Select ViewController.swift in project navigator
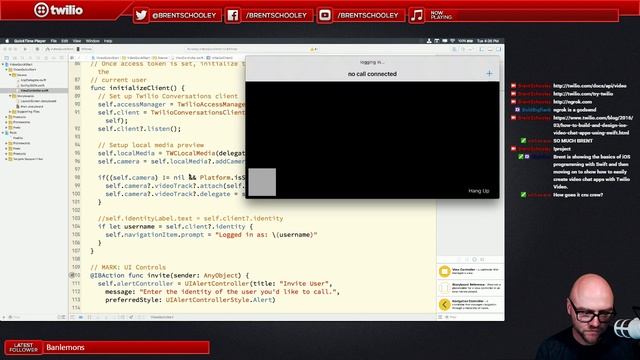The height and width of the screenshot is (360, 640). coord(34,91)
